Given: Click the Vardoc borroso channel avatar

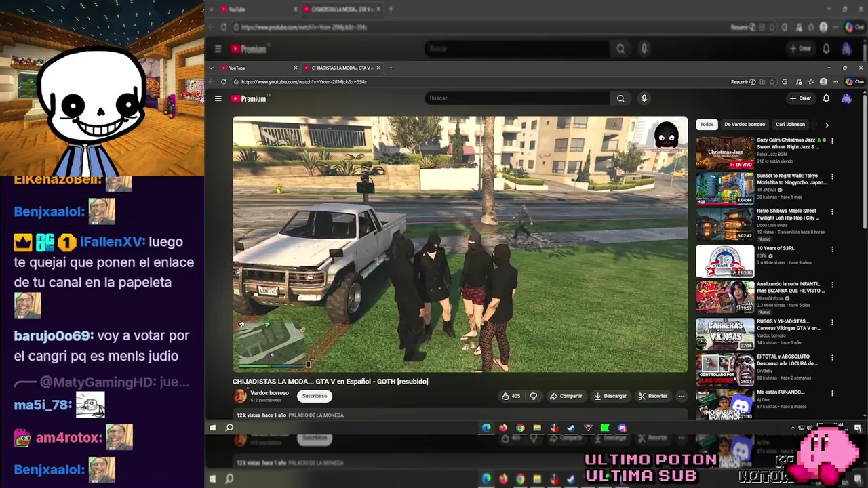Looking at the screenshot, I should tap(240, 396).
